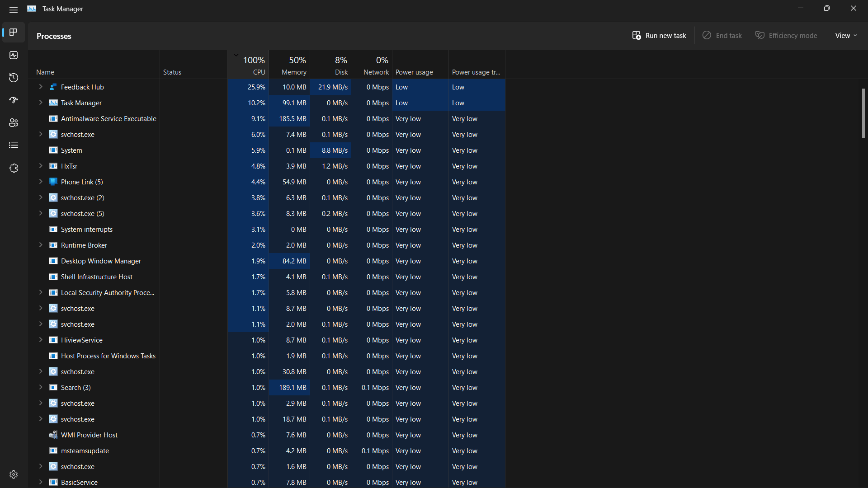
Task: Sort by the Name column header
Action: coord(94,65)
